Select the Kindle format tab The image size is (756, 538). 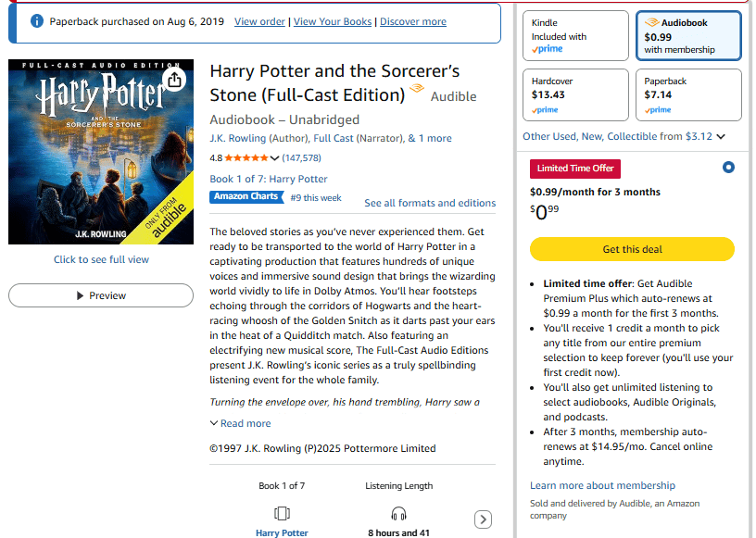tap(574, 36)
